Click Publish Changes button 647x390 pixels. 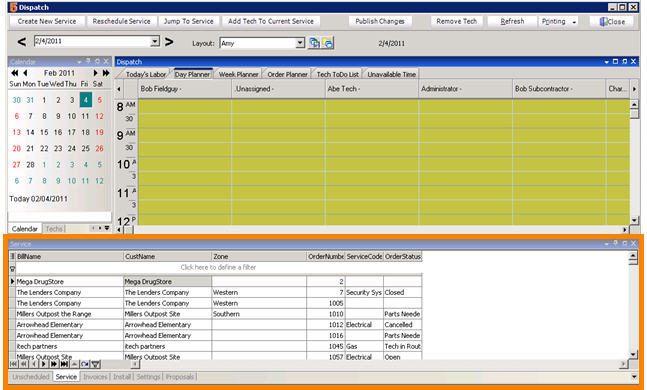tap(380, 21)
